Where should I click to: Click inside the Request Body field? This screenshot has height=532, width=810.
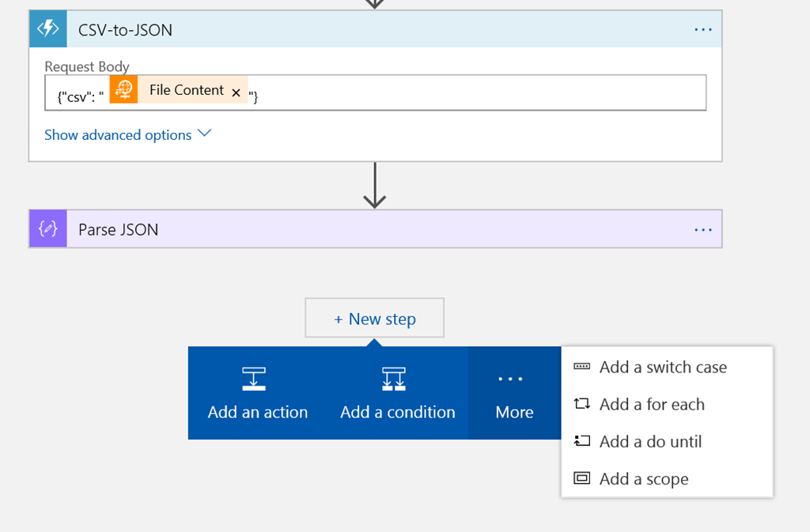tap(475, 93)
